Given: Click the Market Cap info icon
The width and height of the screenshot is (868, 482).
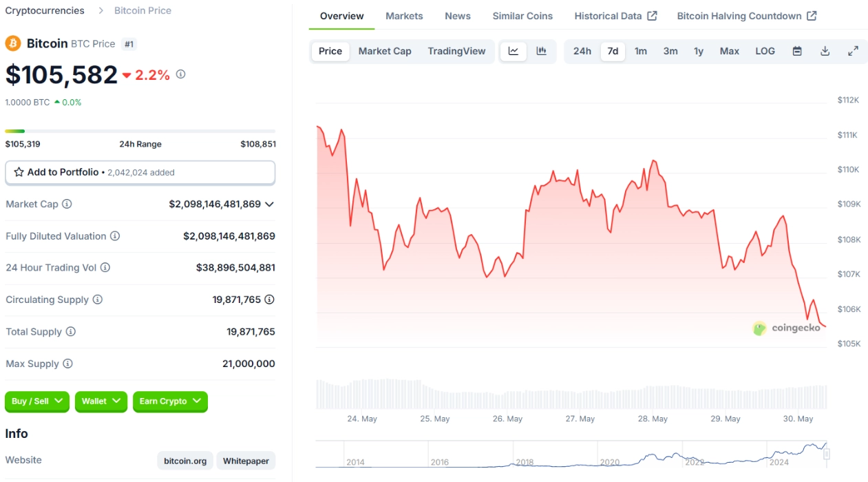Looking at the screenshot, I should [x=67, y=205].
